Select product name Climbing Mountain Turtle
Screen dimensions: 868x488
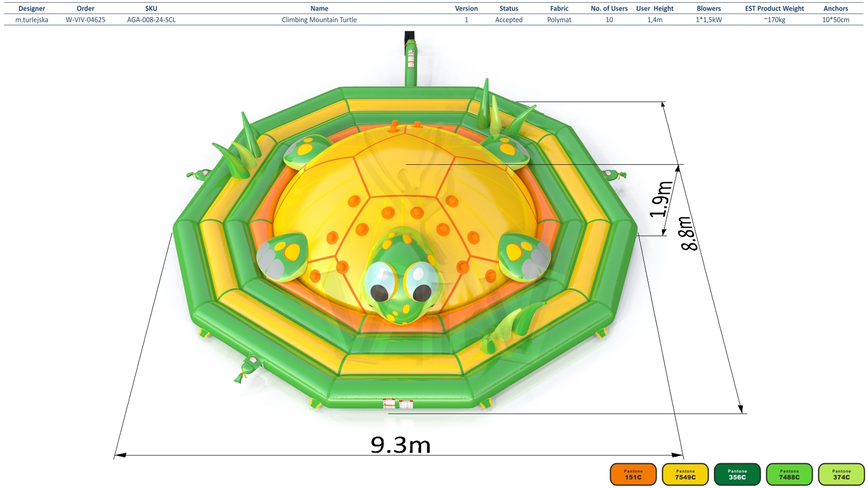319,20
